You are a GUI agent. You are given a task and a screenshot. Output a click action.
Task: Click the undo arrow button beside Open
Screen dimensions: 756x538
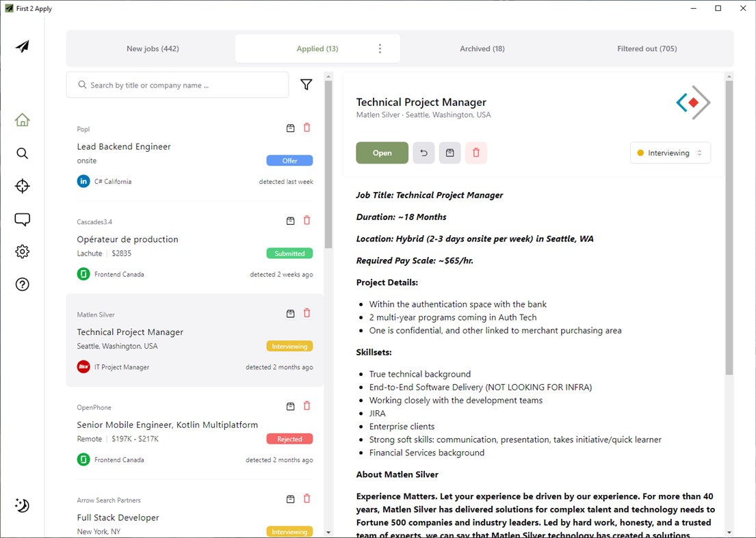tap(423, 153)
